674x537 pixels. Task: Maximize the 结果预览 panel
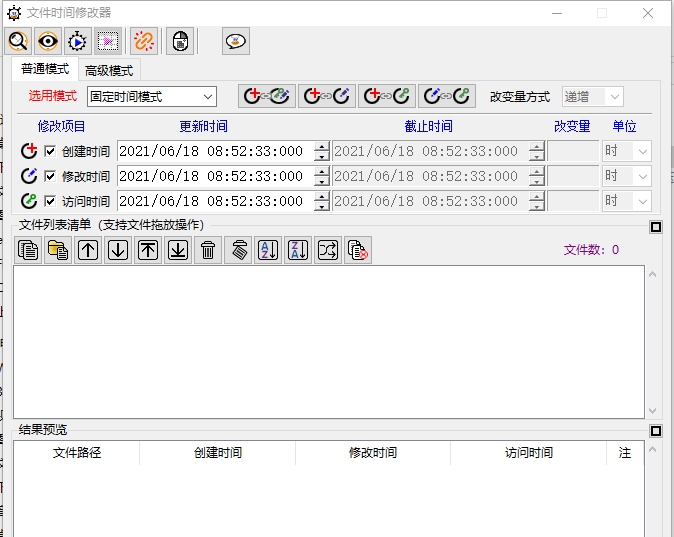(656, 430)
